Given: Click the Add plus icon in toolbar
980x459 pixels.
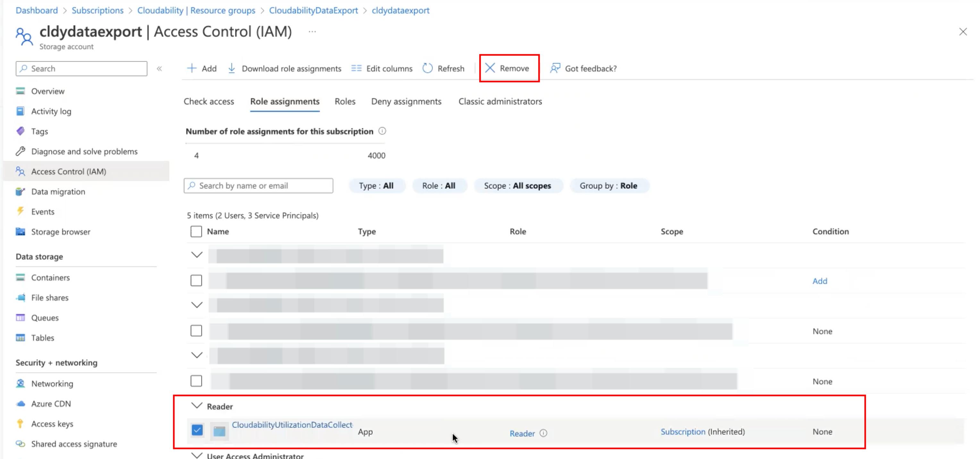Looking at the screenshot, I should click(x=192, y=68).
